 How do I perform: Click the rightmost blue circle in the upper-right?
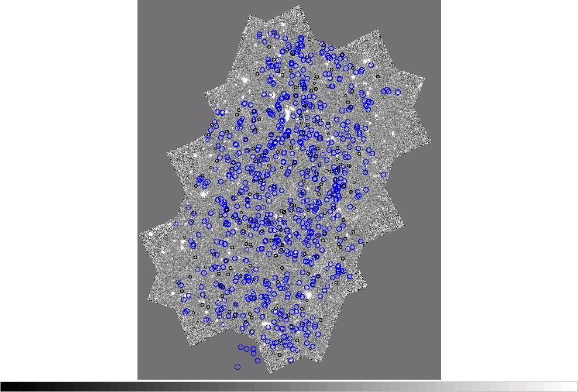coord(398,92)
